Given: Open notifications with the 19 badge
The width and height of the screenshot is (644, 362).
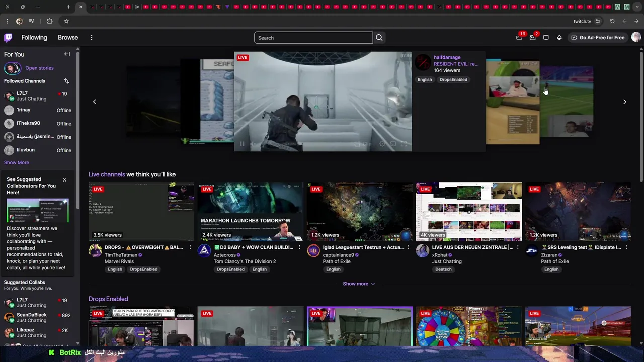Looking at the screenshot, I should coord(519,38).
